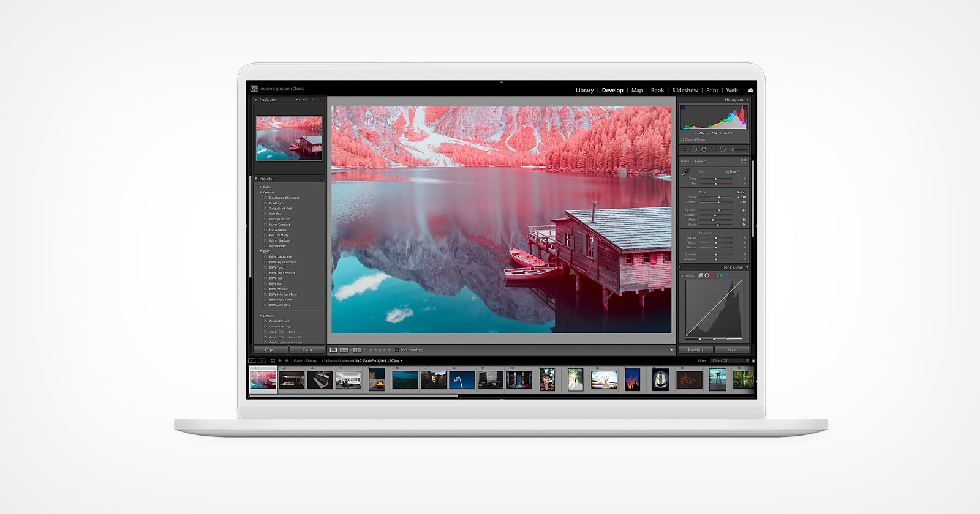Open the Slideshow module
Screen dimensions: 980x514
pos(685,90)
